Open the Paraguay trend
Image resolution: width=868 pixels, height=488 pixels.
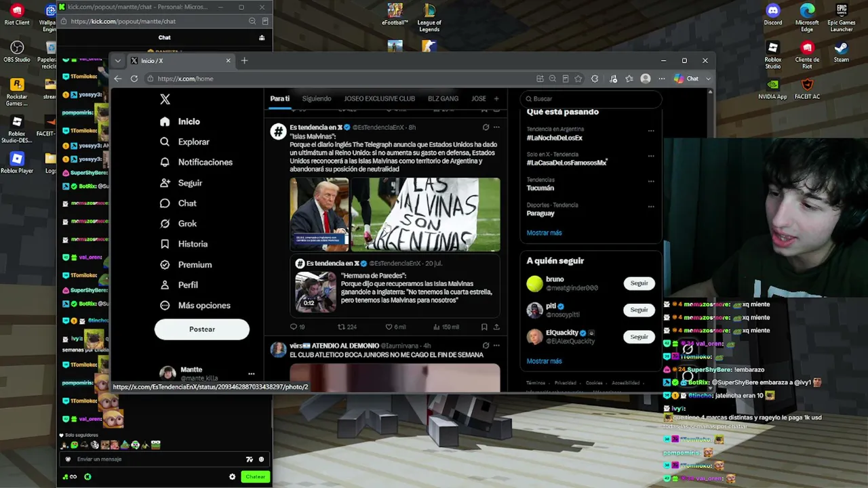540,213
